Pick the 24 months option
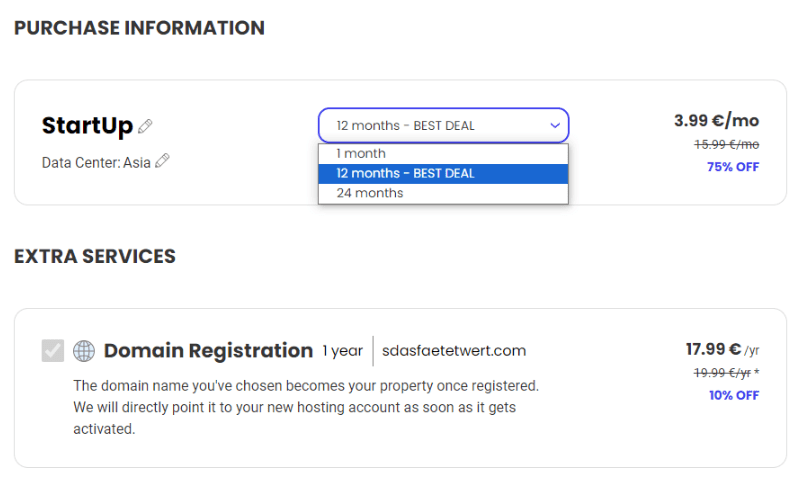This screenshot has height=481, width=800. tap(443, 193)
